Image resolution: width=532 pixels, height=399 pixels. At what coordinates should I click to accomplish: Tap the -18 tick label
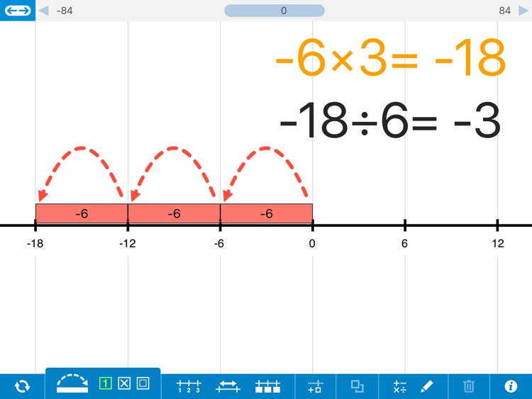click(x=35, y=243)
